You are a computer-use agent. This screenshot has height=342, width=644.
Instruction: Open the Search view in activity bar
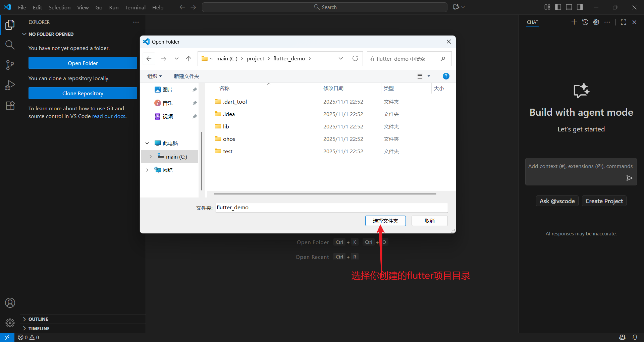pos(10,45)
